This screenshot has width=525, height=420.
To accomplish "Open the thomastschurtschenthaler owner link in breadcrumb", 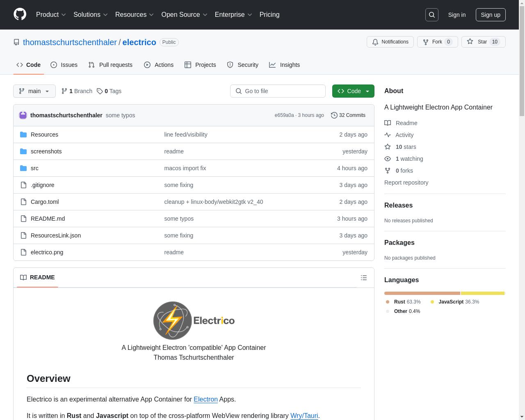I will click(70, 42).
